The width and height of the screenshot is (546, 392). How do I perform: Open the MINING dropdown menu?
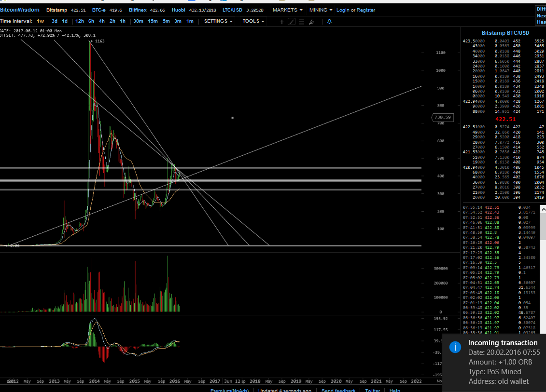click(x=321, y=10)
